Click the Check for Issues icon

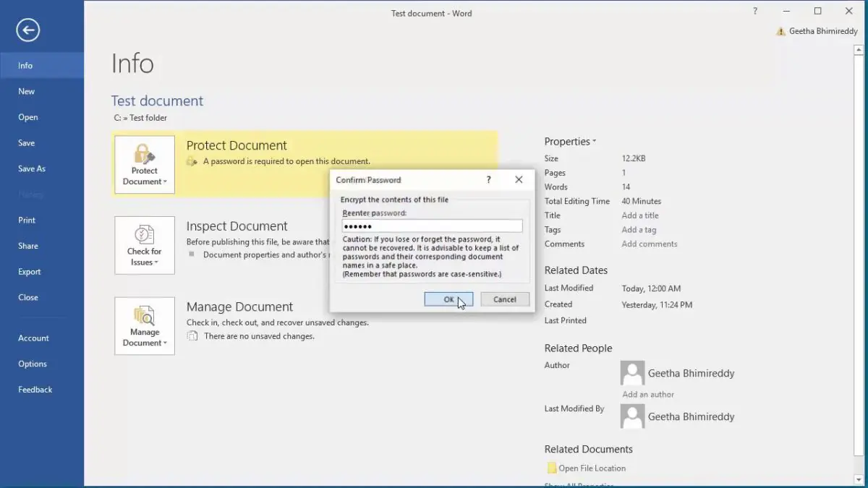click(x=145, y=245)
